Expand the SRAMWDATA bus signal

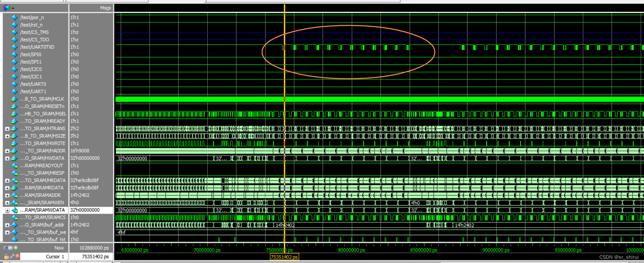point(7,210)
